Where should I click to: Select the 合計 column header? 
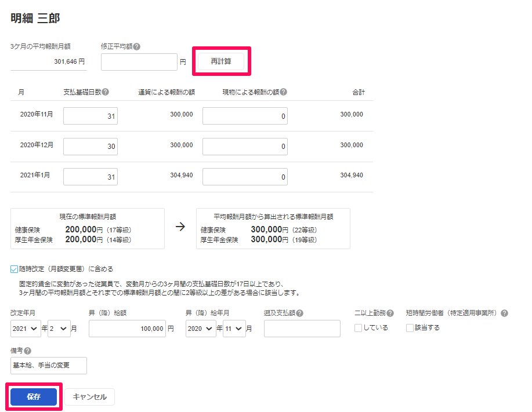(x=359, y=92)
